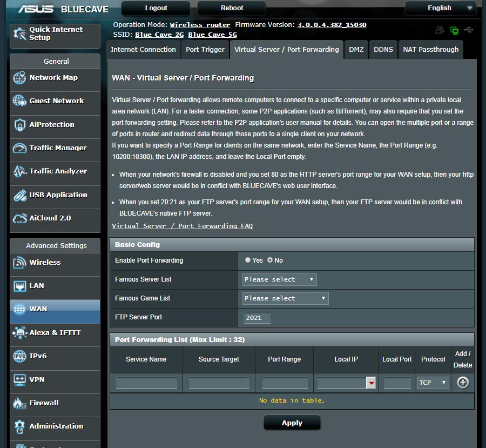Click the Apply button
Viewport: 486px width, 448px height.
point(292,423)
